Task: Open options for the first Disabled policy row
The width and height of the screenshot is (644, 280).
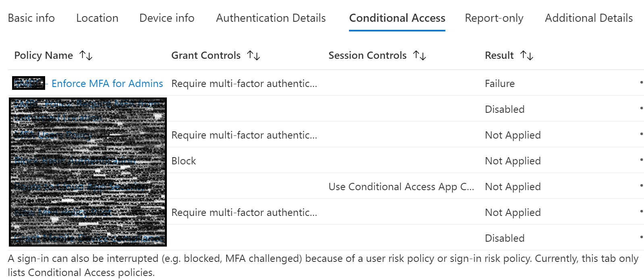Action: [640, 108]
